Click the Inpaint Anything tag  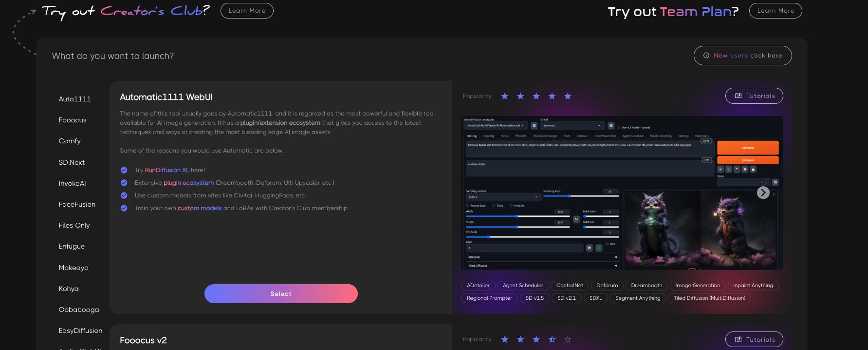[x=753, y=286]
